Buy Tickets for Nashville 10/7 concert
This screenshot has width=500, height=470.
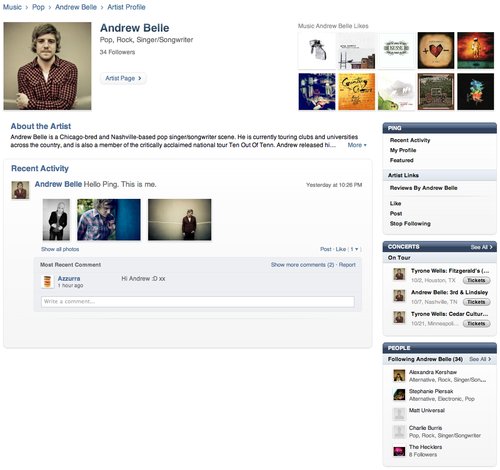tap(476, 302)
